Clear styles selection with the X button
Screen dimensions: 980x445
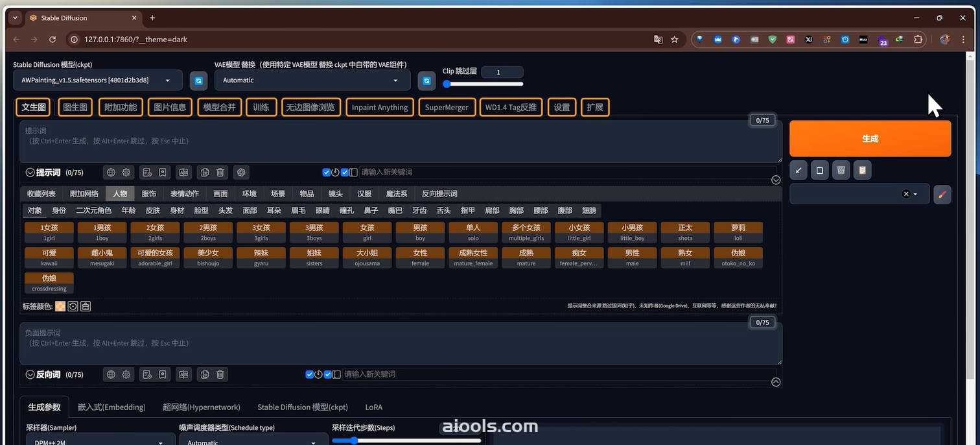click(906, 194)
